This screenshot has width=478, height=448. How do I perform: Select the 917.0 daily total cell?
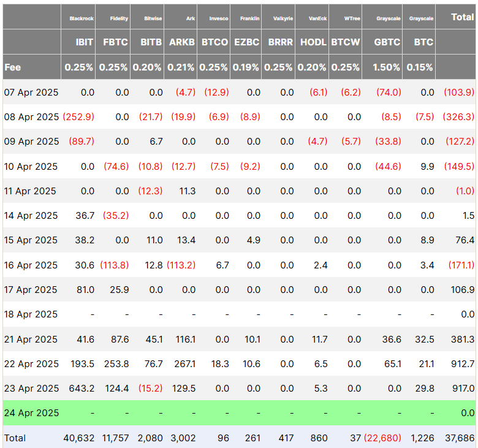point(463,388)
